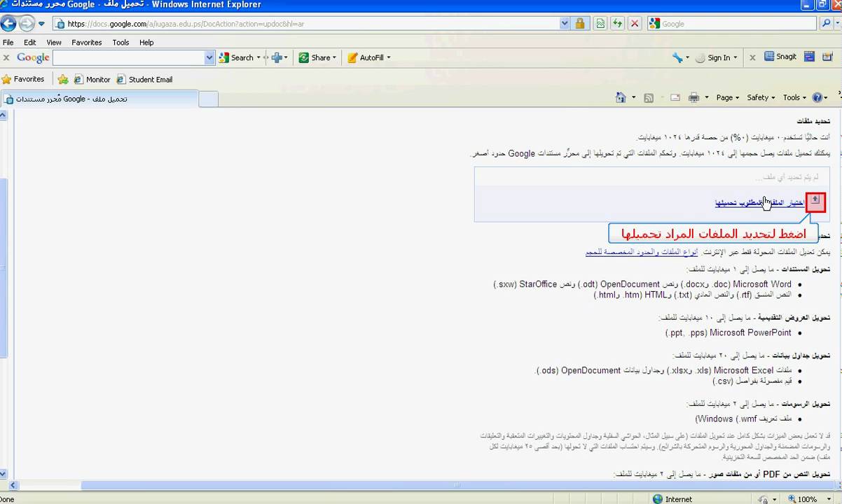
Task: Open the search provider options dropdown arrow
Action: (x=836, y=24)
